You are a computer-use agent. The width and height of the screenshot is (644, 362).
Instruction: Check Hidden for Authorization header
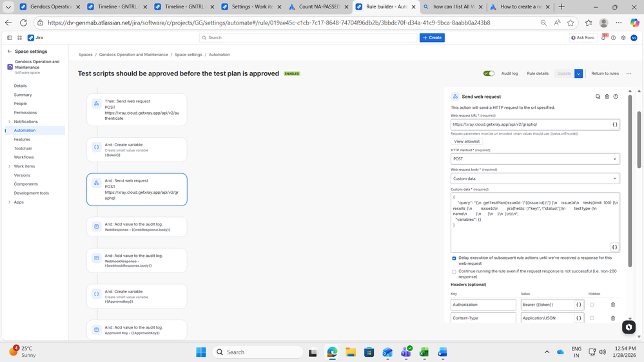(x=592, y=305)
